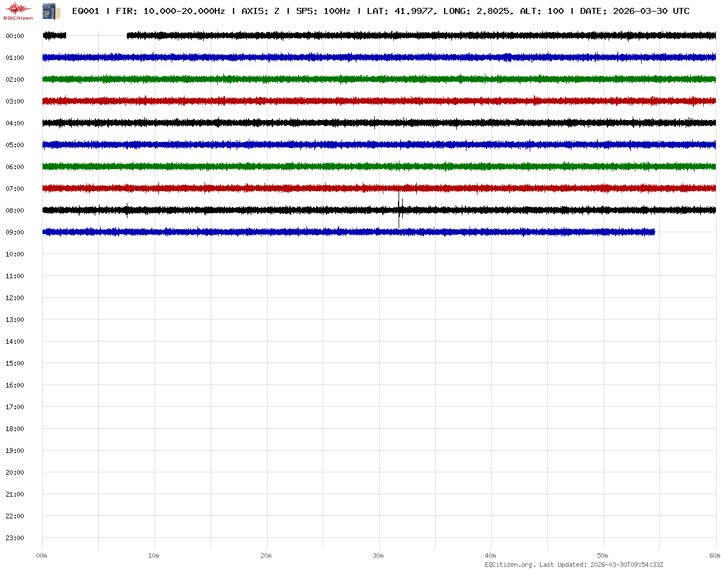Click the station name EQ001 in header
Viewport: 728px width, 570px height.
86,11
